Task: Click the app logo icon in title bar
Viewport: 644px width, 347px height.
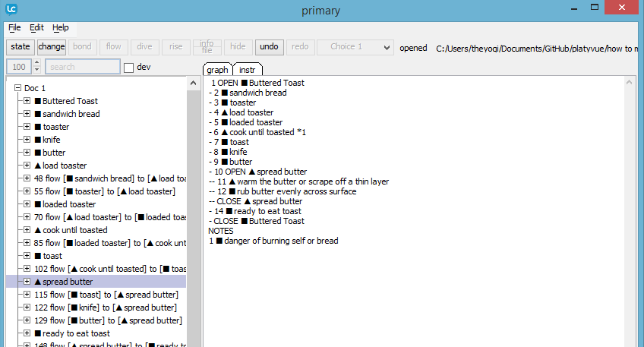Action: [x=10, y=10]
